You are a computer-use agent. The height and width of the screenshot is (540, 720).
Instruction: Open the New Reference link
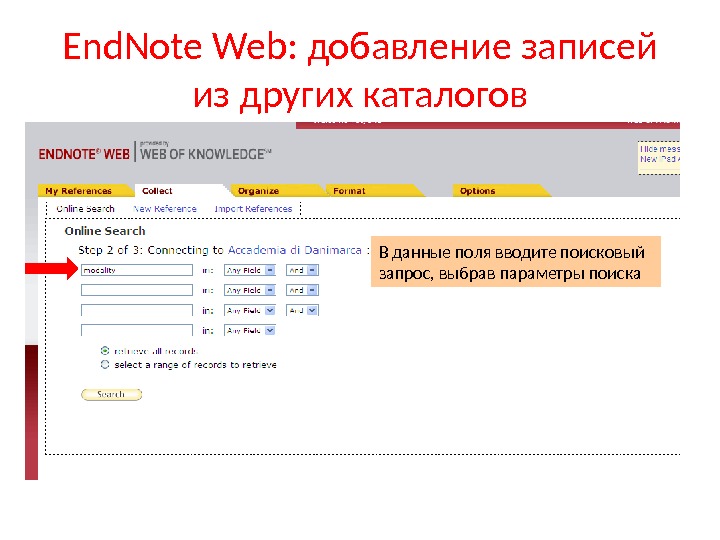coord(165,208)
